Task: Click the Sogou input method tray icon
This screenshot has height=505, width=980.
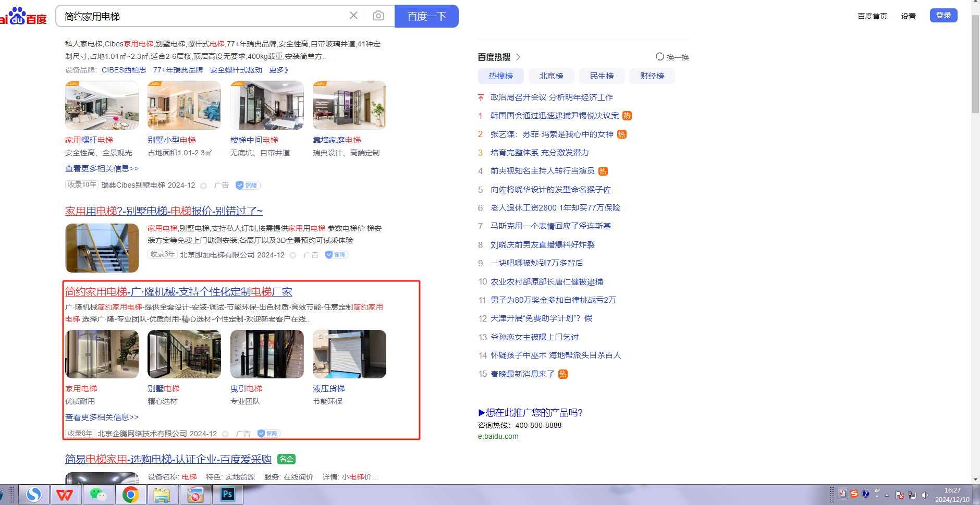Action: 854,494
